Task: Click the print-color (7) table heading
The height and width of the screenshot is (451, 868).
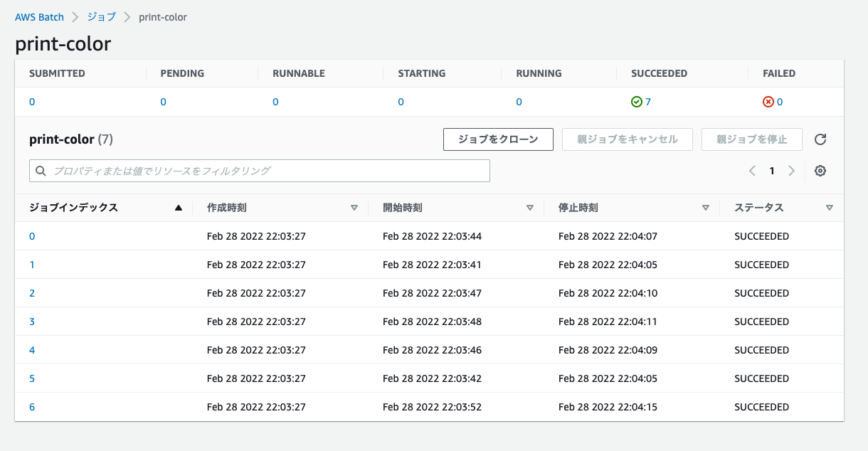Action: pyautogui.click(x=71, y=139)
